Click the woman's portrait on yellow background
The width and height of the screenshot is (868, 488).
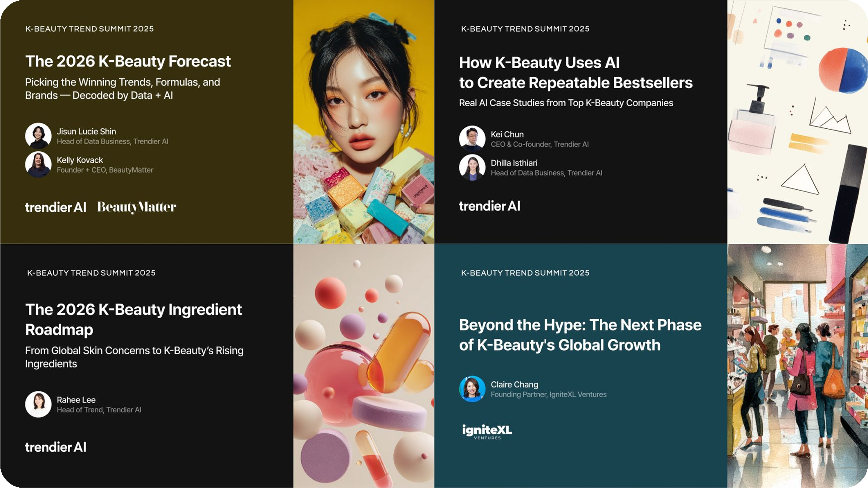(364, 122)
